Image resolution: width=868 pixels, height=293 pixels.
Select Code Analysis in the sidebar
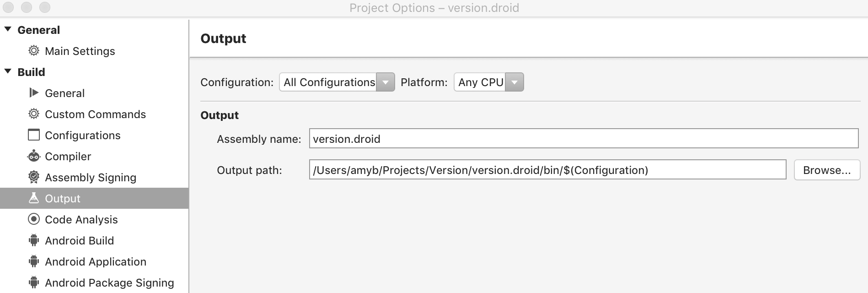coord(81,219)
